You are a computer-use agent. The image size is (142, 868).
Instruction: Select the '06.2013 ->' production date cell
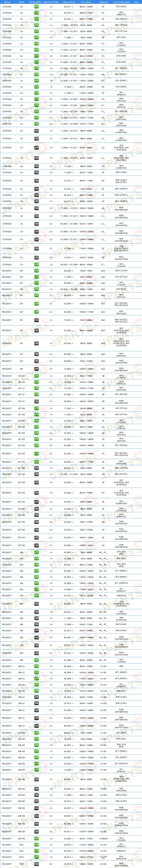68,857
